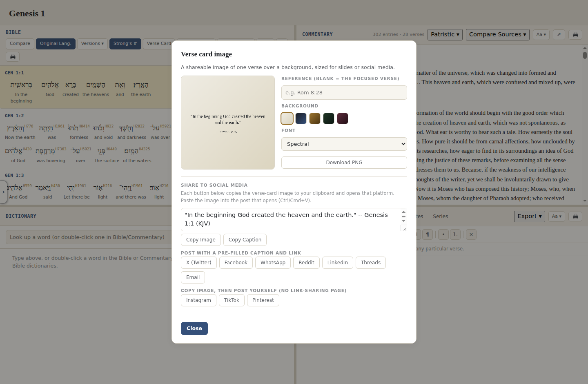
Task: Open the Export dropdown
Action: coord(530,216)
